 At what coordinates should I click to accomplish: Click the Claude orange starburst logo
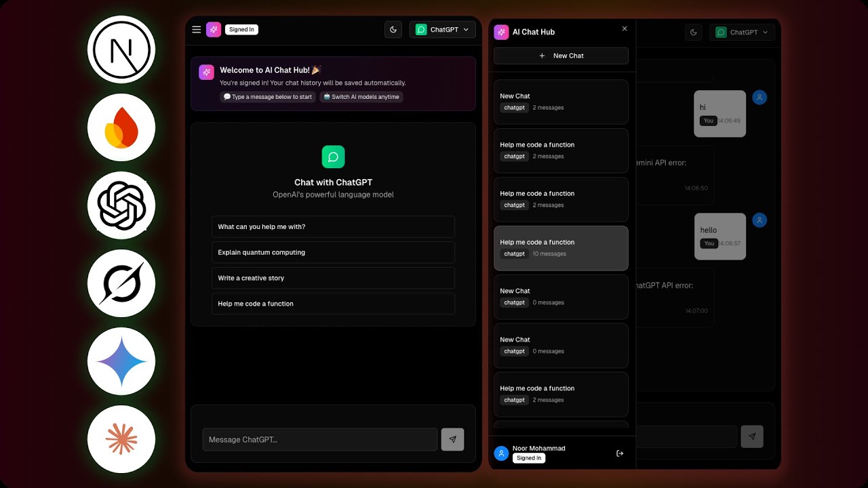coord(121,439)
